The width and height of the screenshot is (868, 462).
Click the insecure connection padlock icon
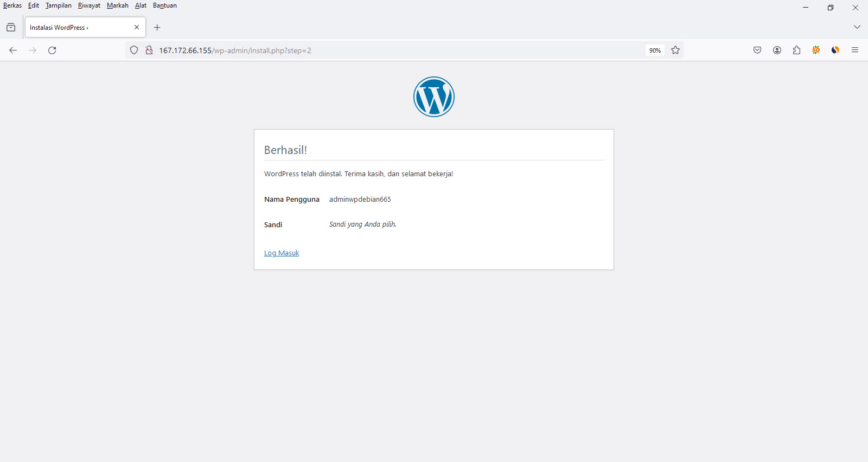[149, 50]
